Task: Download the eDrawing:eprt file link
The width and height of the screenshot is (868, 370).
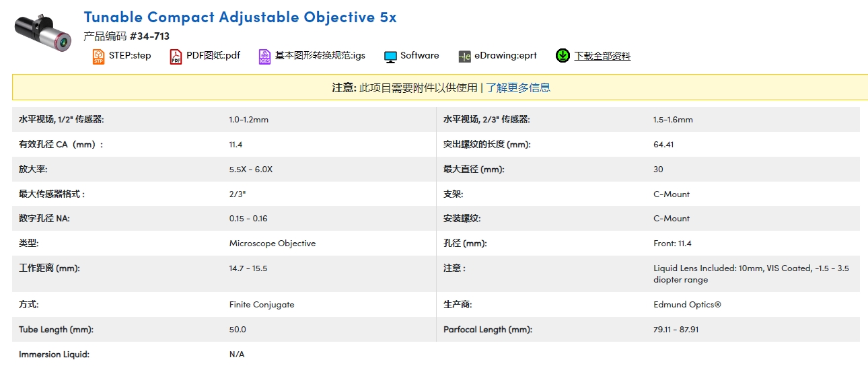Action: [x=505, y=56]
